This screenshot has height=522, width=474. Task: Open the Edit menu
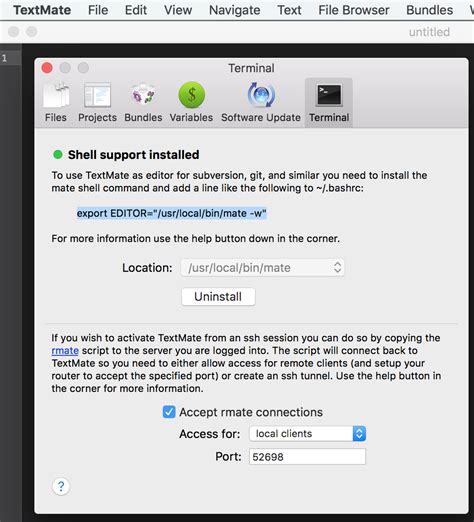[x=136, y=10]
